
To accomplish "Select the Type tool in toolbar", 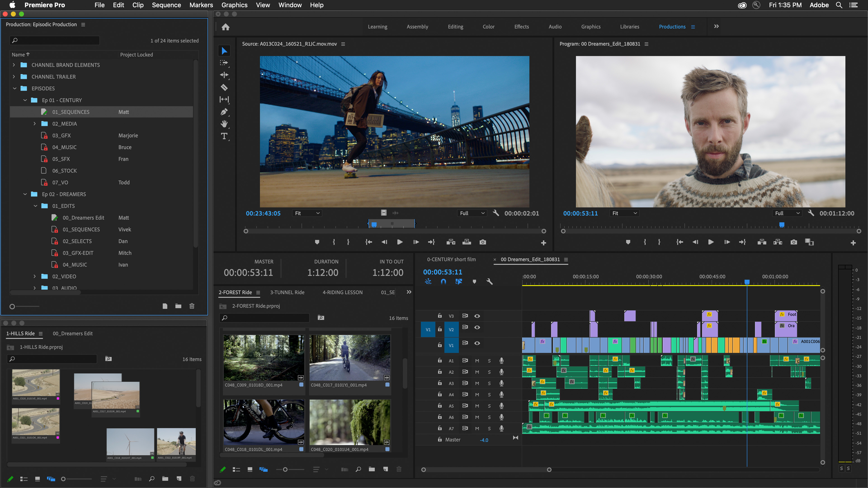I will point(224,136).
